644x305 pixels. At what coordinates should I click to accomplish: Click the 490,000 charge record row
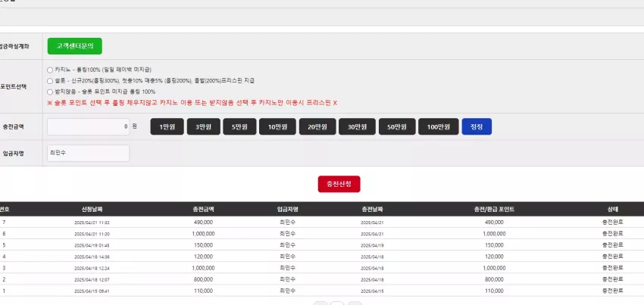pos(322,222)
